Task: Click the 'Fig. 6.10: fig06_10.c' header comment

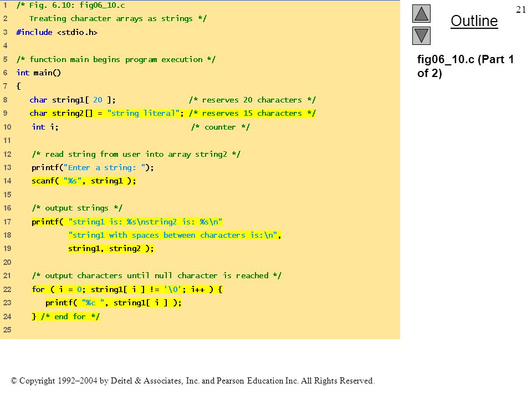Action: point(70,5)
